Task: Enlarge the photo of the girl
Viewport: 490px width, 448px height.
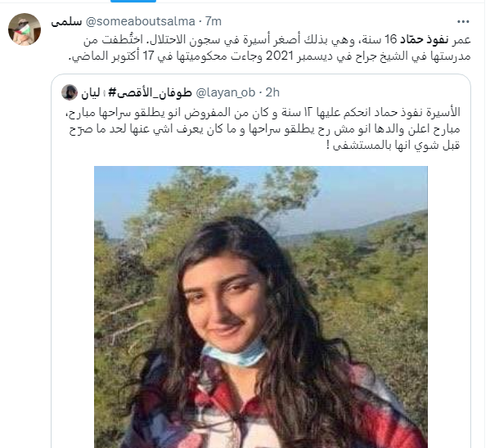Action: 261,307
